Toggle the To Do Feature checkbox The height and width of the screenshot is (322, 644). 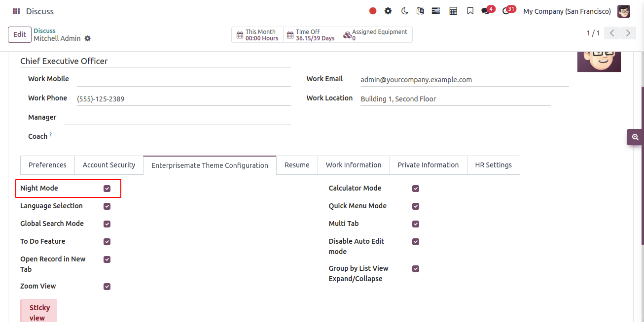click(x=107, y=242)
